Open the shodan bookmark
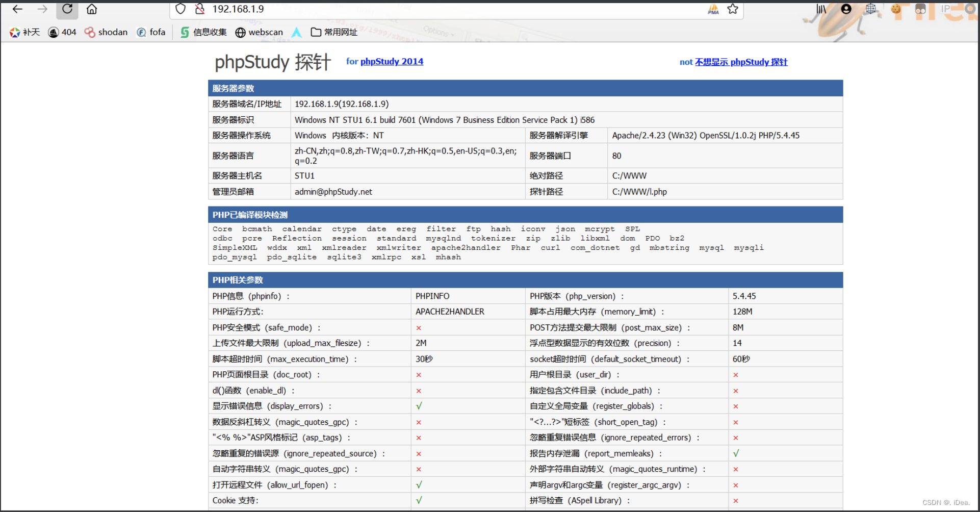This screenshot has width=980, height=512. click(106, 32)
